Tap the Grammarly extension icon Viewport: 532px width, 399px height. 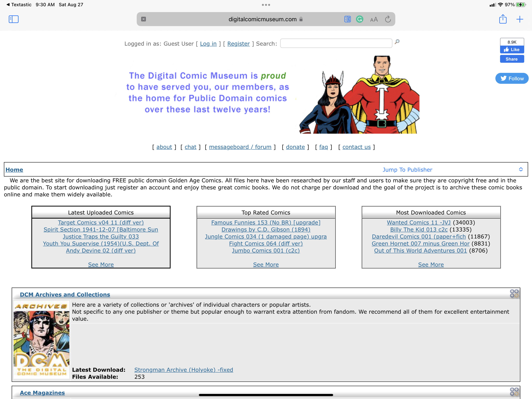(359, 19)
